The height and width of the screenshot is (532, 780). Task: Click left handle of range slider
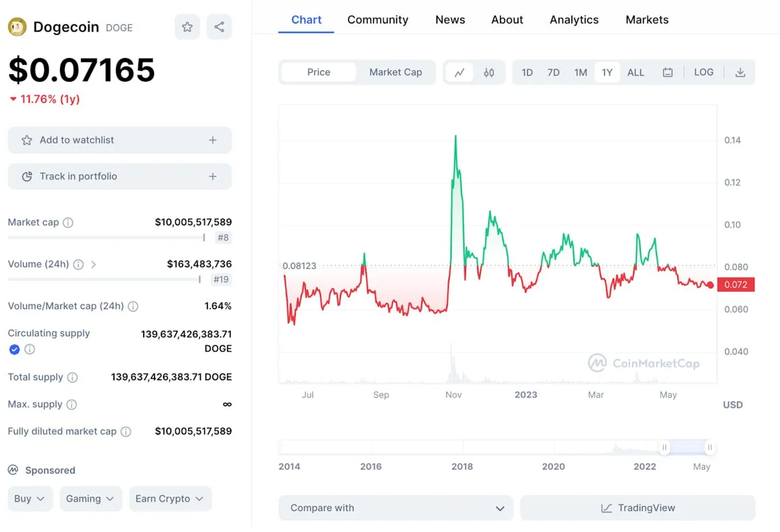point(664,448)
